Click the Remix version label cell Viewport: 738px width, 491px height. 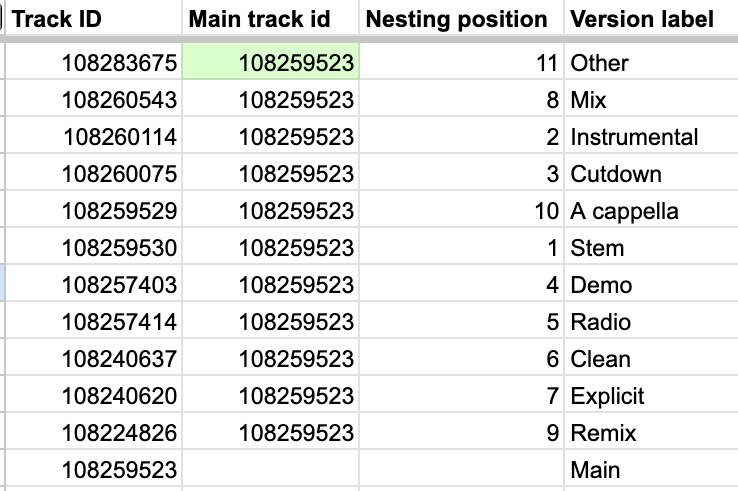coord(651,431)
